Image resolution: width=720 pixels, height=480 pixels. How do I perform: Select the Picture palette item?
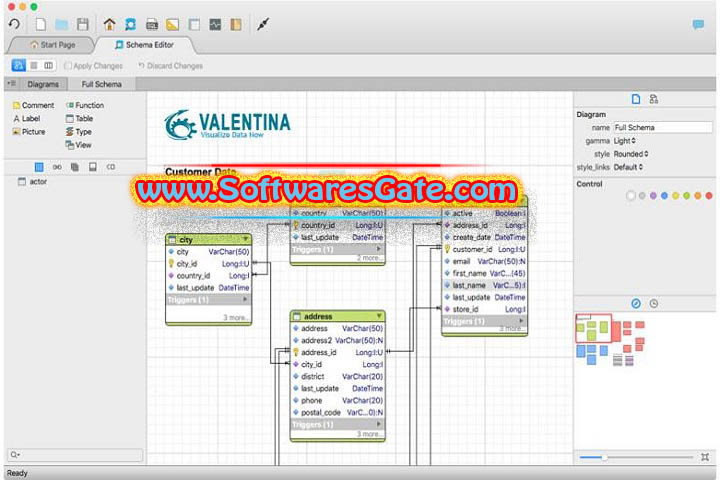click(x=29, y=132)
